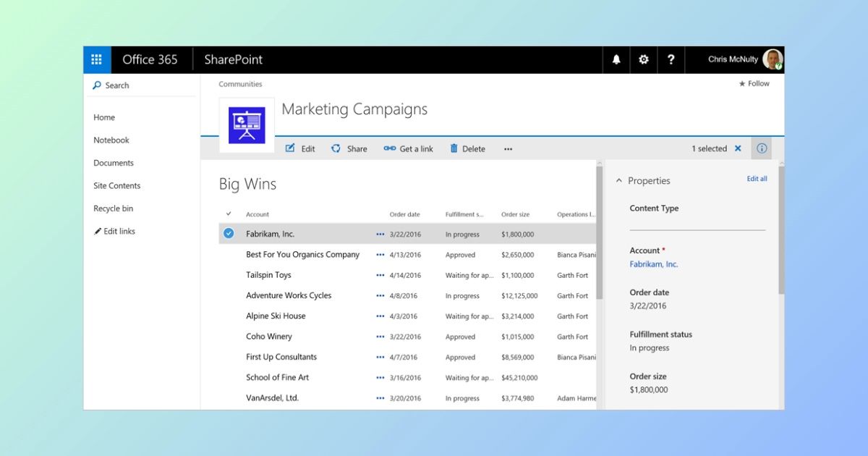The image size is (868, 456).
Task: Open Fulfillment status column header menu
Action: [464, 214]
